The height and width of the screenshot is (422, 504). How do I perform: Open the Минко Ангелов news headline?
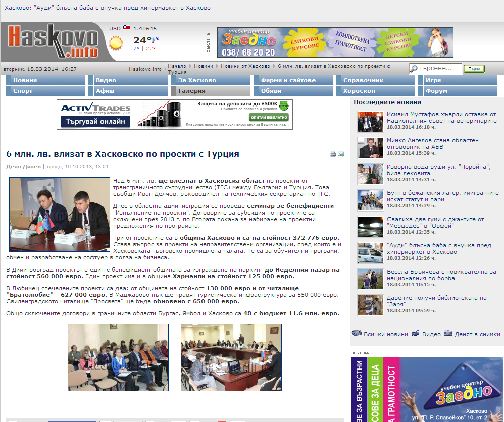tap(432, 143)
